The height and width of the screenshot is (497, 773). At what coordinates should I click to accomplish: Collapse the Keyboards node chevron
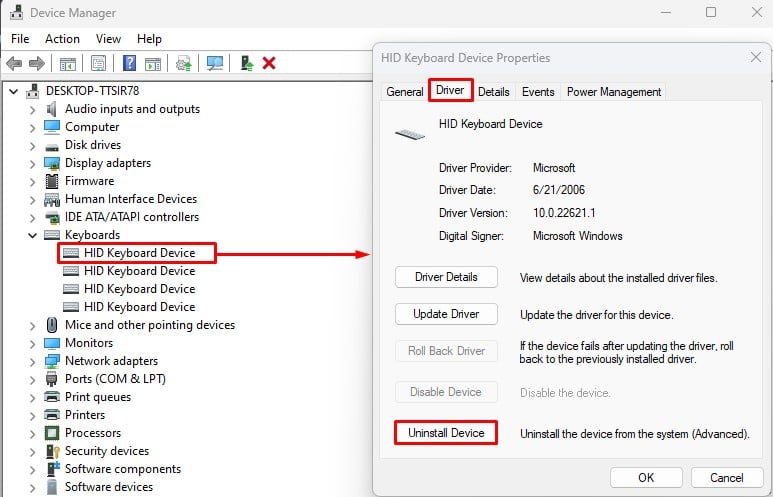click(x=33, y=235)
